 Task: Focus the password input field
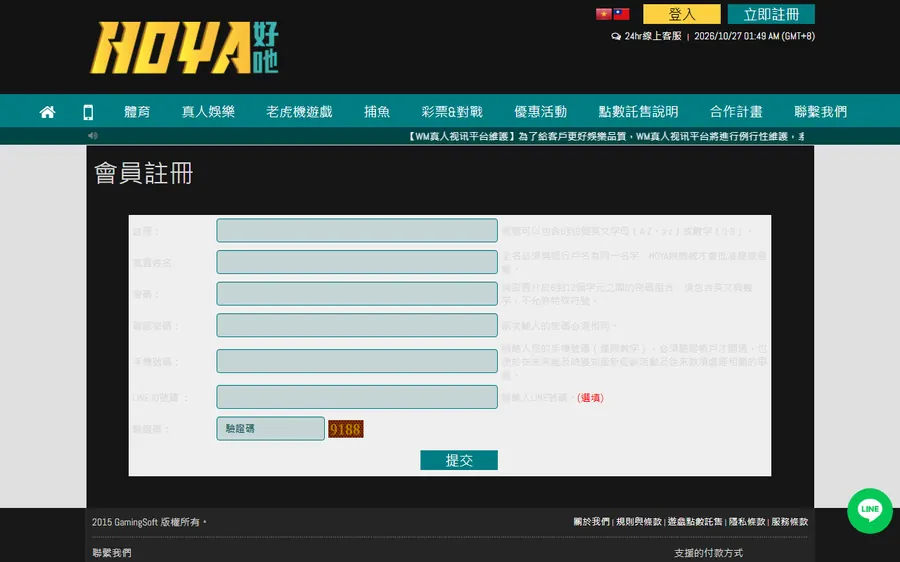pos(357,294)
